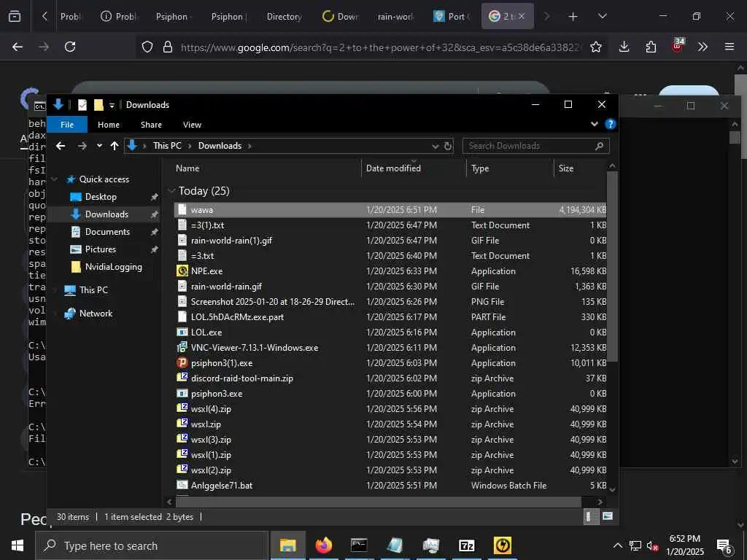Click Downloads in the address breadcrumb

click(220, 146)
